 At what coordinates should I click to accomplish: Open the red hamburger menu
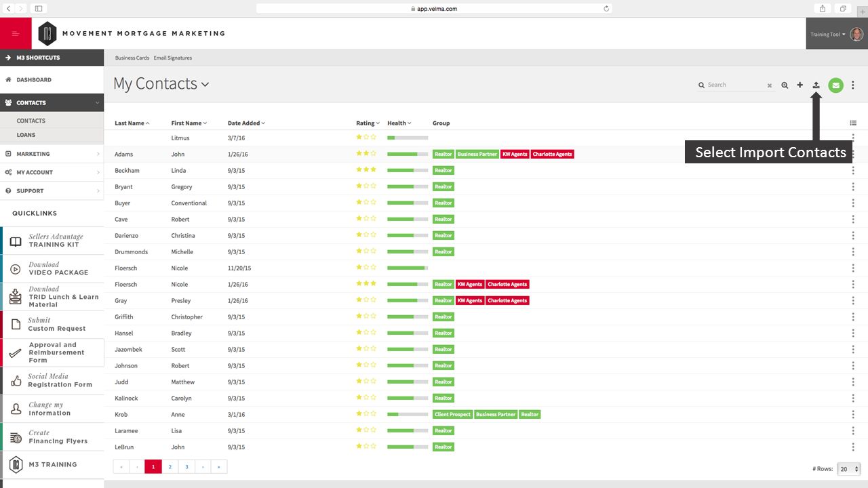pyautogui.click(x=16, y=33)
